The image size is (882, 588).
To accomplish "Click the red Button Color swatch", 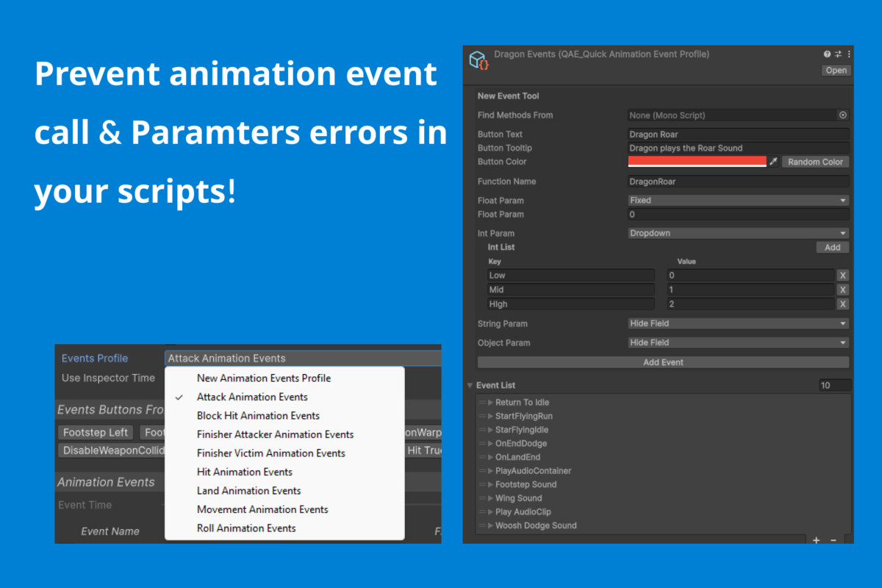I will (x=697, y=161).
